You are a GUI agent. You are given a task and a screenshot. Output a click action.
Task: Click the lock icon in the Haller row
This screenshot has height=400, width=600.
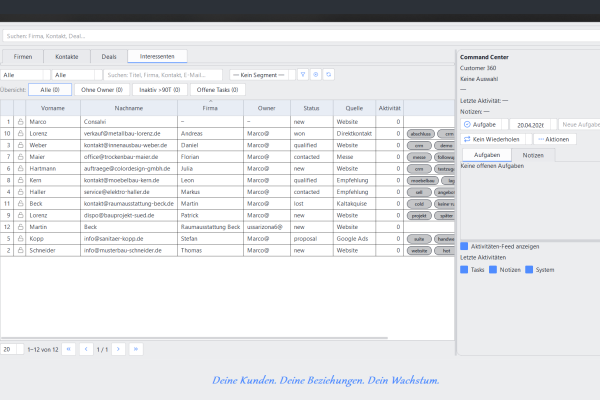20,192
